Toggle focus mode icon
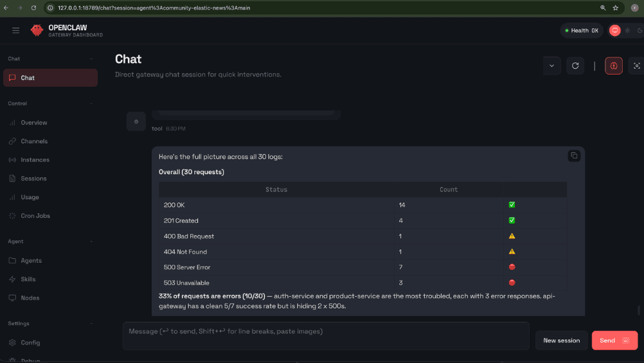The width and height of the screenshot is (644, 363). [636, 66]
